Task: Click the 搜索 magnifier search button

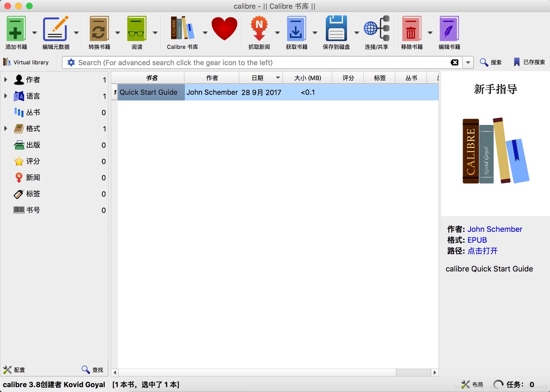Action: 490,62
